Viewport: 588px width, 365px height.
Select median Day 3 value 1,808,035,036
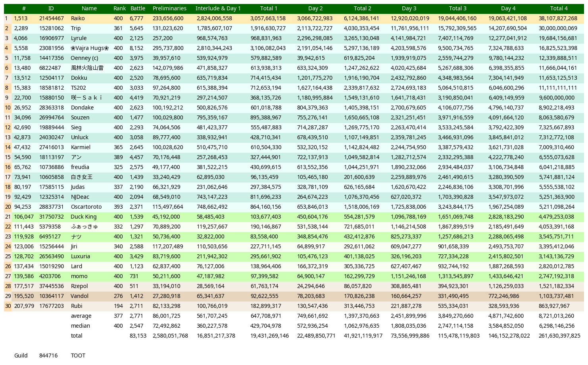[x=408, y=326]
